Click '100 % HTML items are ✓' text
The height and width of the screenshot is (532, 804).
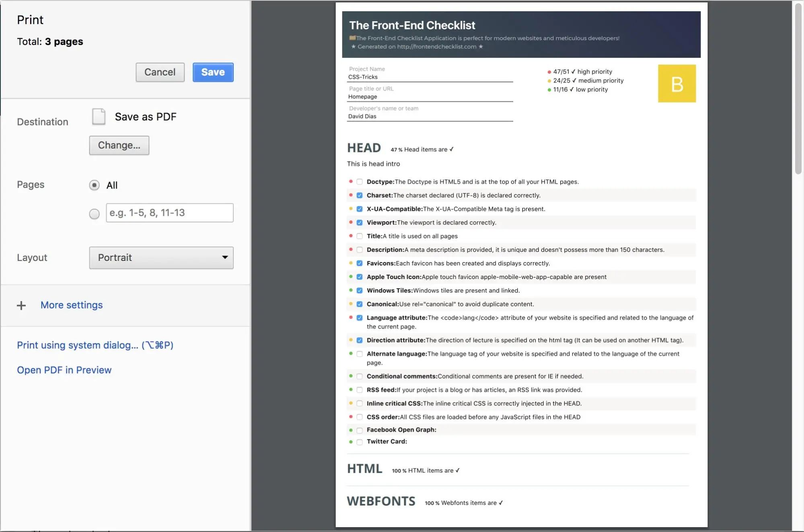coord(426,470)
